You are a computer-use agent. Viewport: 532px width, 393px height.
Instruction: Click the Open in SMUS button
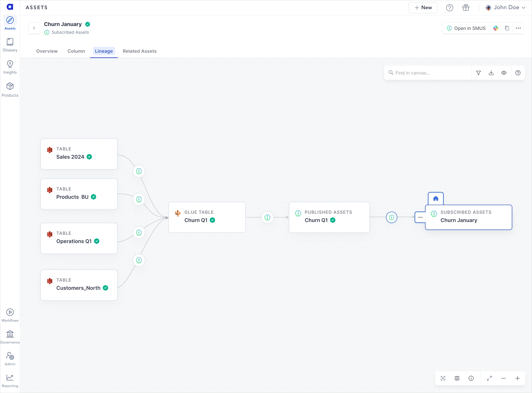pyautogui.click(x=465, y=28)
